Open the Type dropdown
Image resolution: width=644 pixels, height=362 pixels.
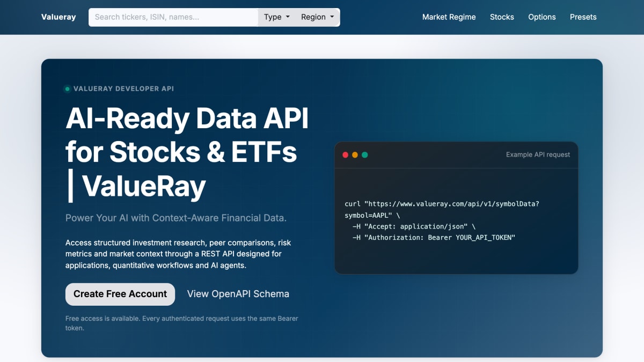277,17
